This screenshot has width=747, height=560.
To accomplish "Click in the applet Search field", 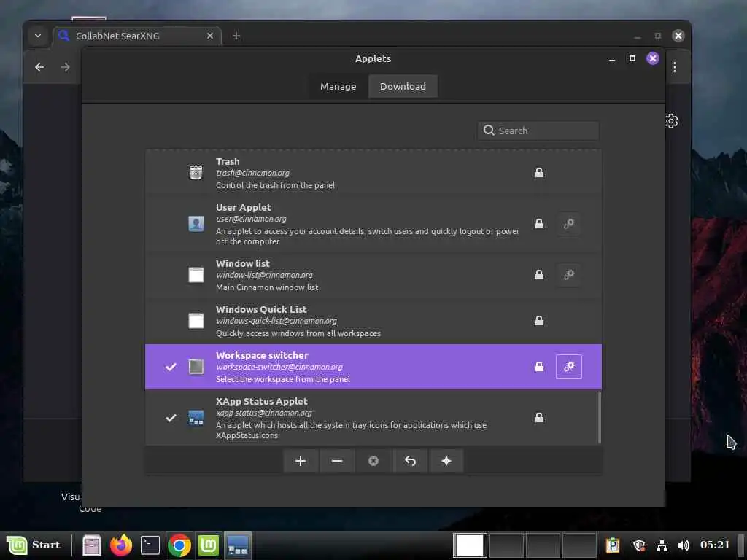I will 538,131.
